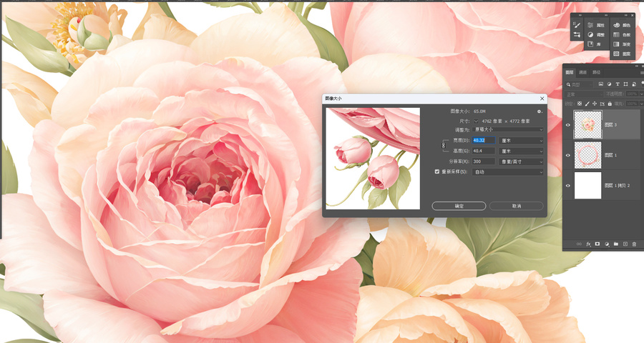Expand the dimensions (尺寸) unit chevron
Viewport: 644px width, 343px height.
(x=476, y=121)
